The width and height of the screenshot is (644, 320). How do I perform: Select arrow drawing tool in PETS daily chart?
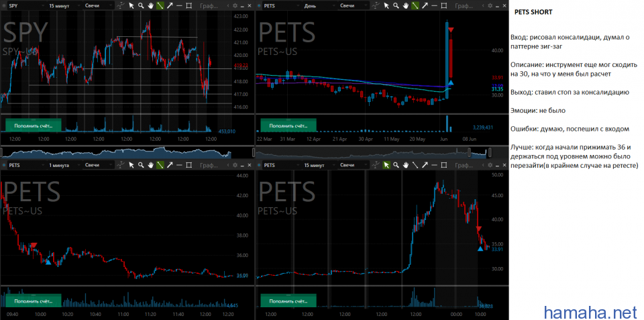(425, 6)
